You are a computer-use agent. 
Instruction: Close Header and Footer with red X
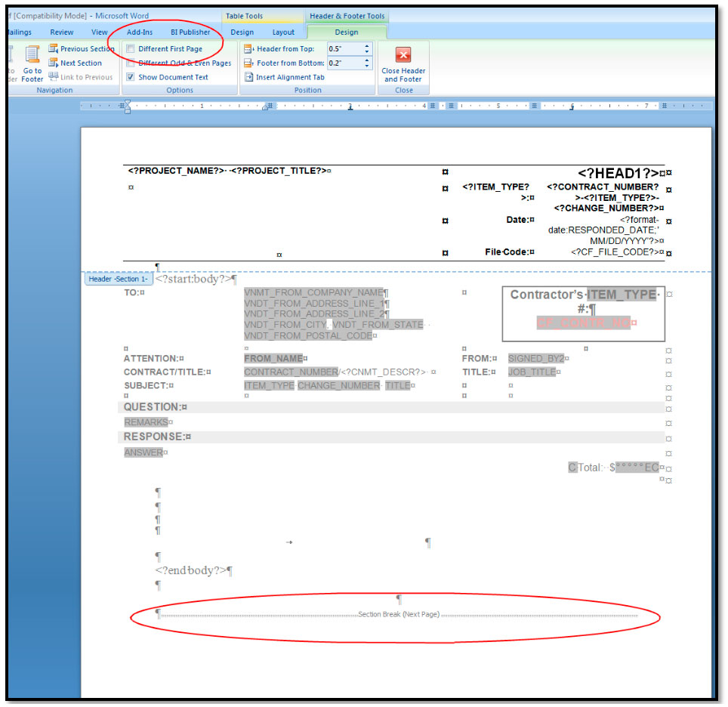coord(403,64)
